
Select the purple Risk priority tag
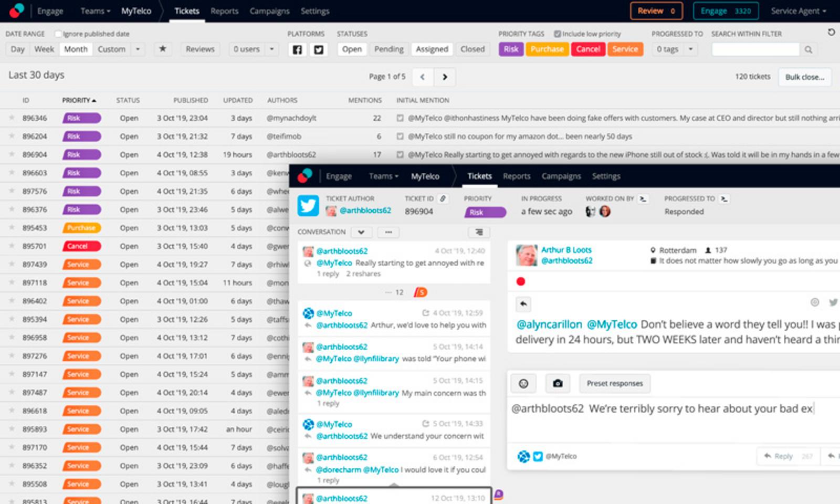(511, 49)
